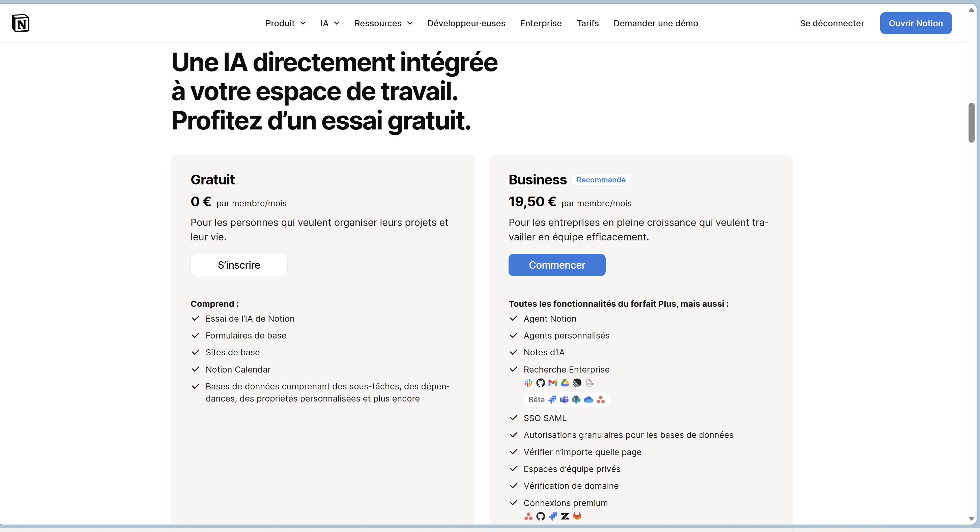Screen dimensions: 980x532
Task: Select the SharePoint icon
Action: (576, 400)
